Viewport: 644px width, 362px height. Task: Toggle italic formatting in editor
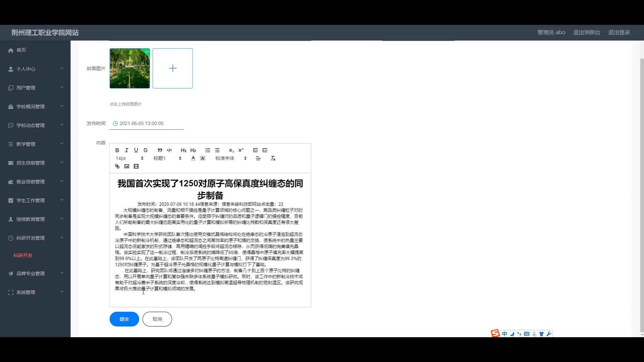(x=126, y=150)
